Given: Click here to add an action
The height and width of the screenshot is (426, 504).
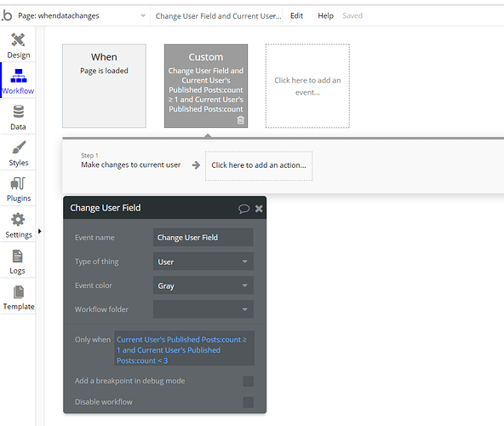Looking at the screenshot, I should (259, 165).
